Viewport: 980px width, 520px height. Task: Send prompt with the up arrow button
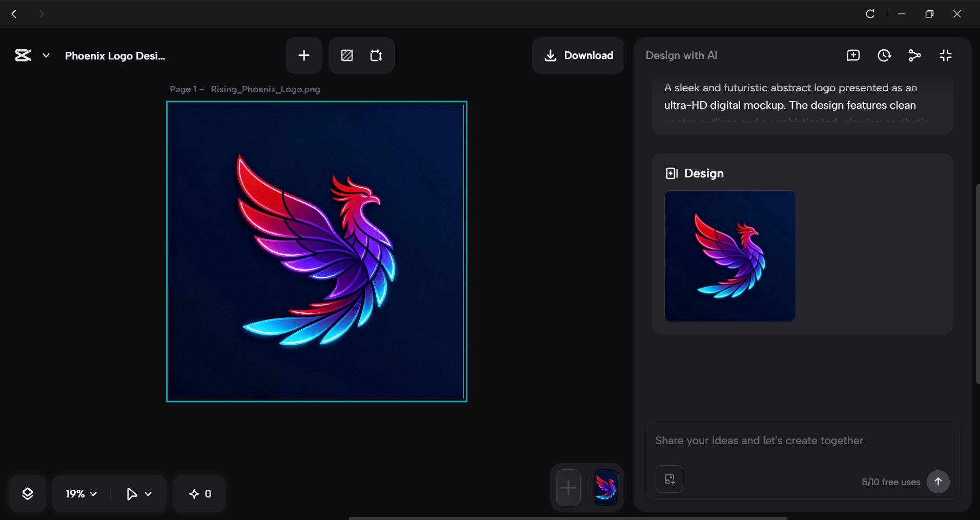[x=938, y=482]
